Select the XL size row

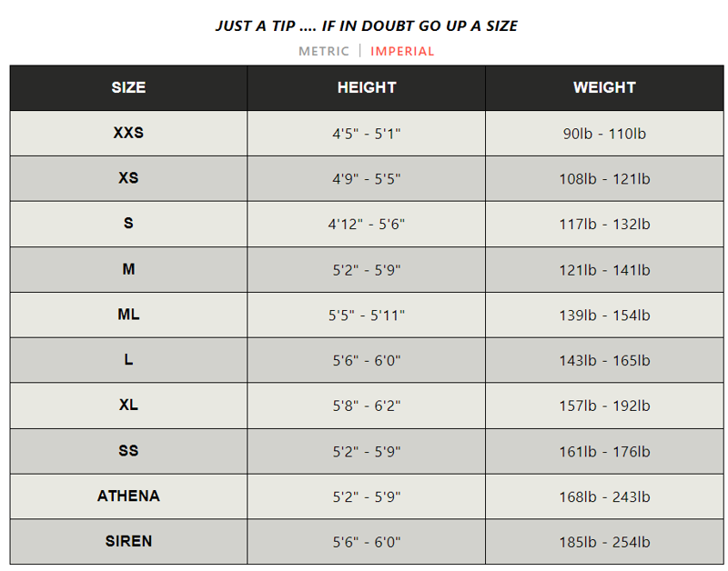coord(127,406)
